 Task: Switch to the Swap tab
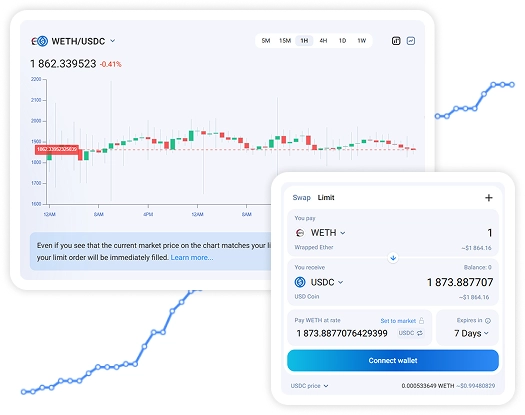(x=302, y=198)
